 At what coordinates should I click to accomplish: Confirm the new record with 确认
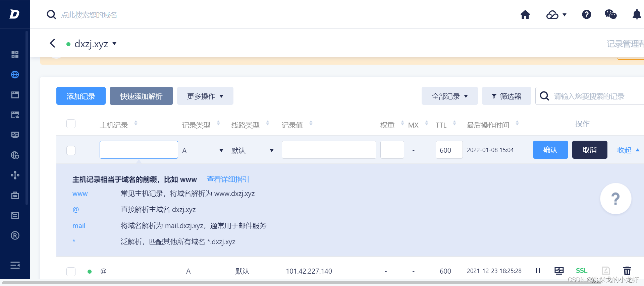click(x=550, y=150)
